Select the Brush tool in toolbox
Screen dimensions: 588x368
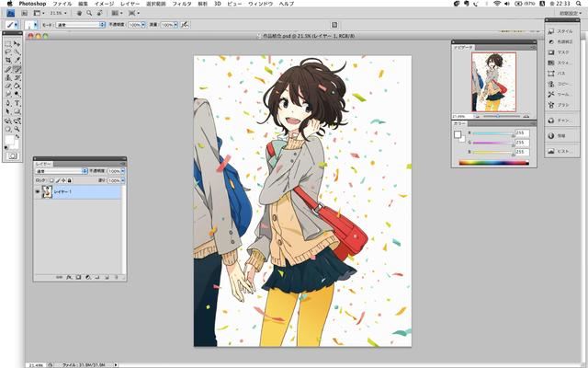pos(17,69)
